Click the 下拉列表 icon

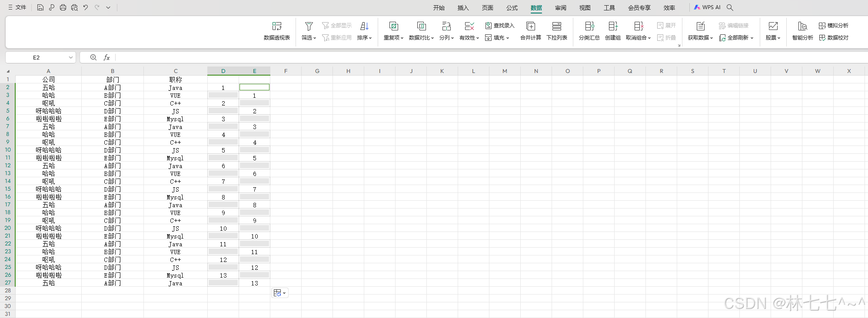pyautogui.click(x=557, y=26)
